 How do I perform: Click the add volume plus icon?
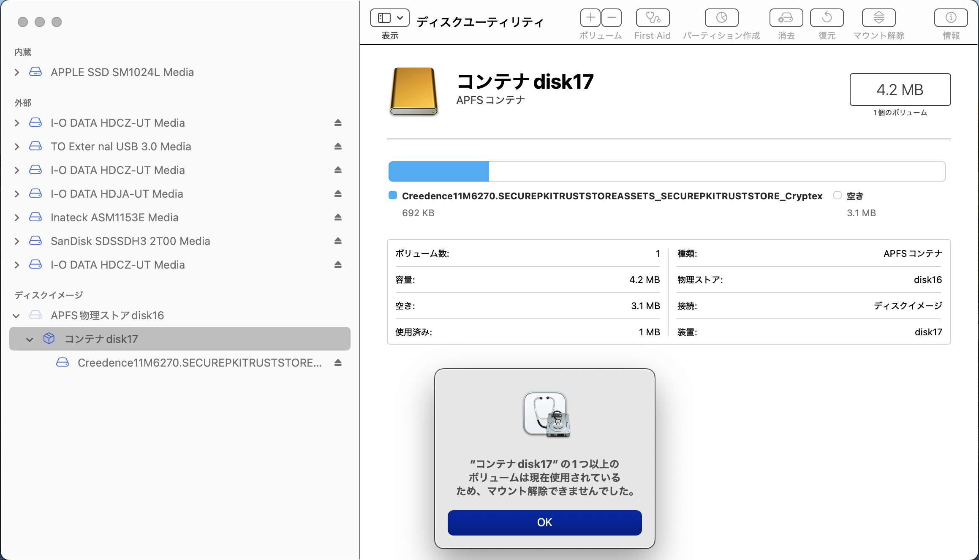click(590, 18)
